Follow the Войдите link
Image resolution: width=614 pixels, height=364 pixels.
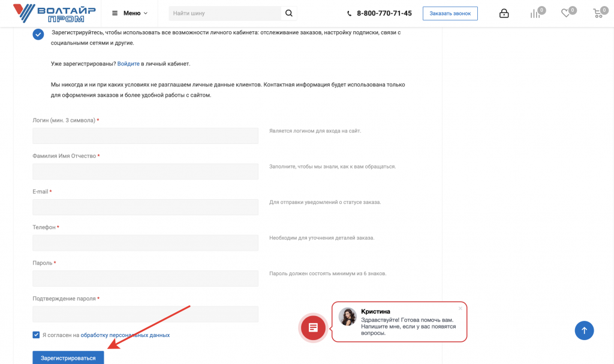tap(128, 64)
